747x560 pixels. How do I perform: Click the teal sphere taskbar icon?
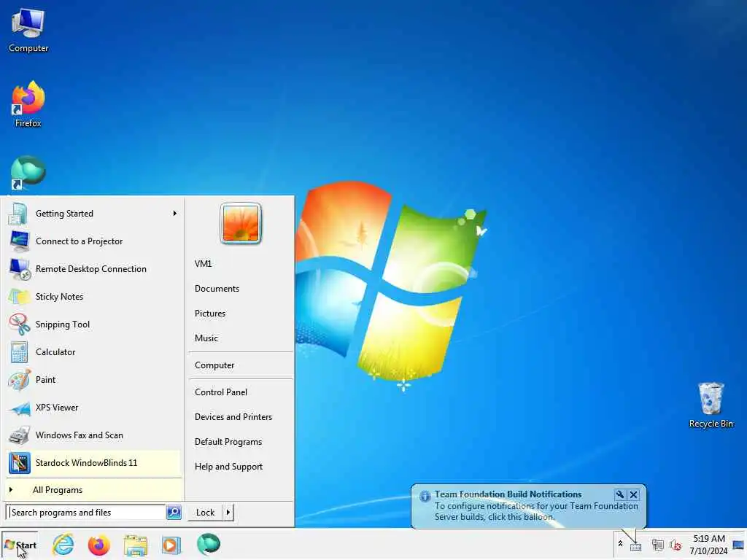(x=208, y=544)
